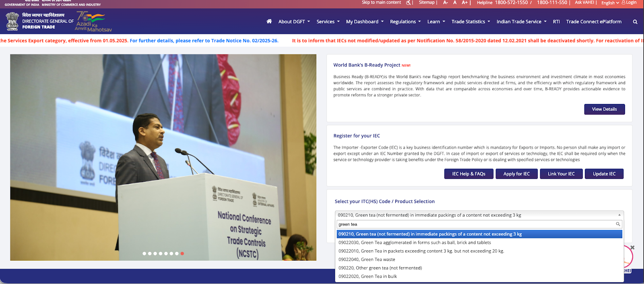Select the last red carousel indicator dot

coord(182,253)
